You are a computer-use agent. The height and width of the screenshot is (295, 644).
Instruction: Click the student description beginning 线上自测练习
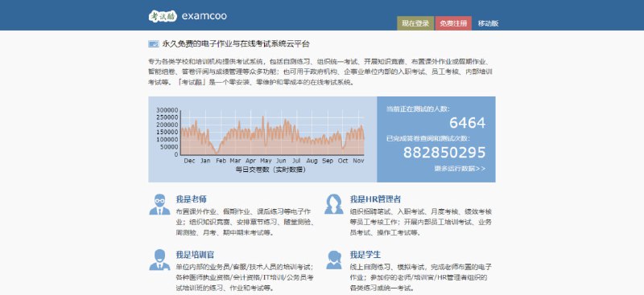coord(421,277)
